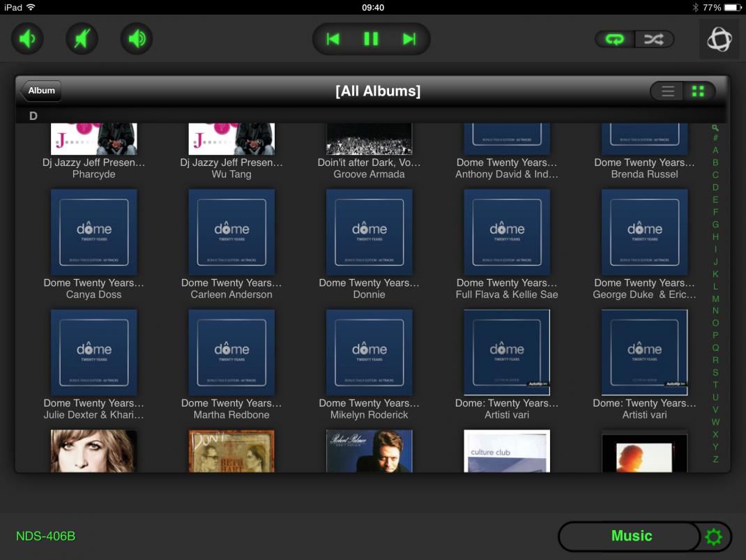Switch to grid view layout

[697, 91]
